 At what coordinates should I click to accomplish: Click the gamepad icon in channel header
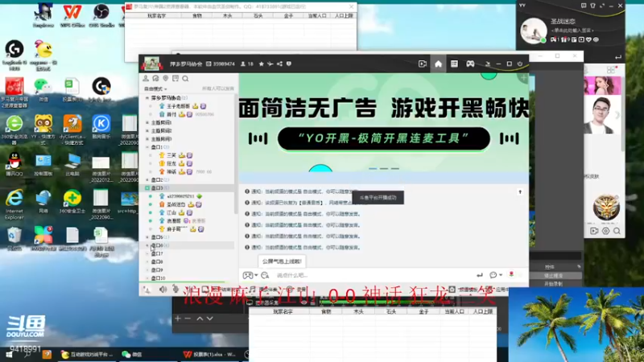pos(470,64)
